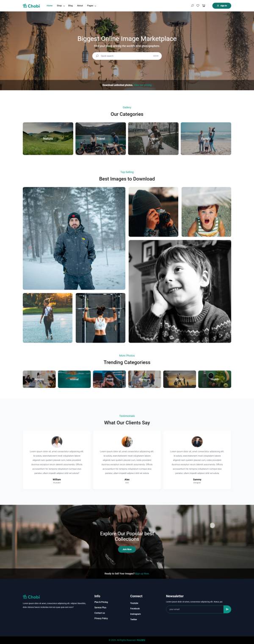Click the sign in button
This screenshot has height=644, width=254.
tap(222, 6)
